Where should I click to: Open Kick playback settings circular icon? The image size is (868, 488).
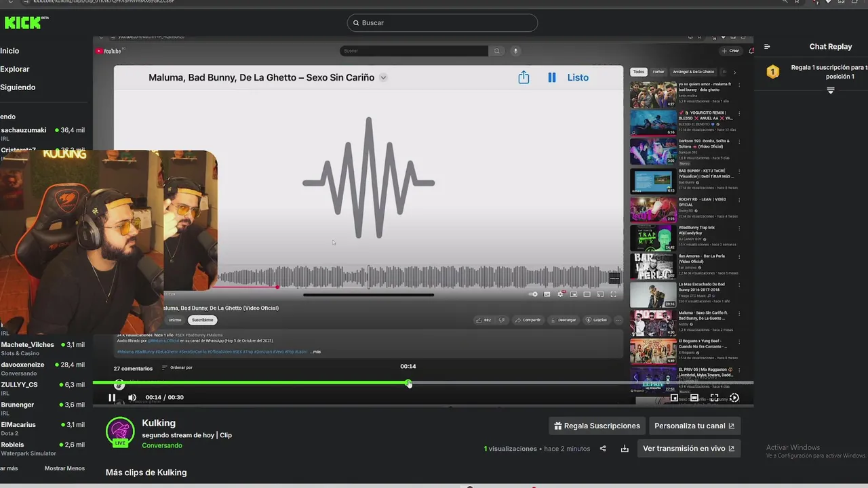(734, 398)
